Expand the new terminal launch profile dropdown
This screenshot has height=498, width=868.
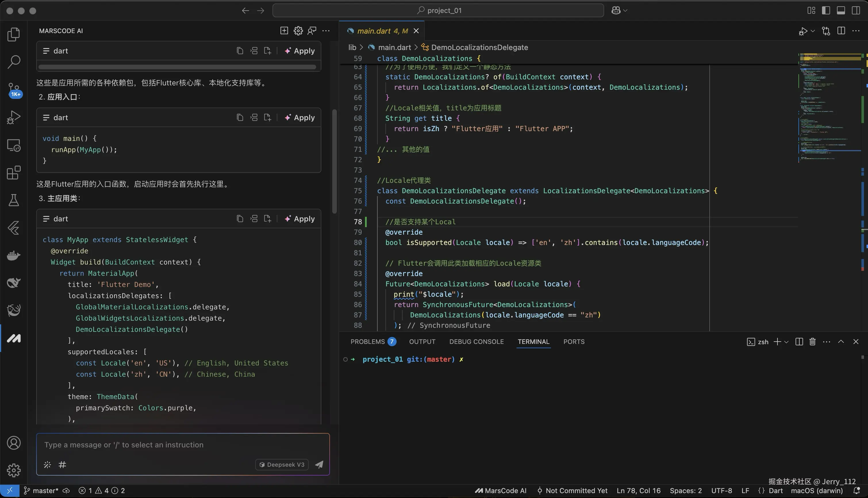(x=786, y=342)
